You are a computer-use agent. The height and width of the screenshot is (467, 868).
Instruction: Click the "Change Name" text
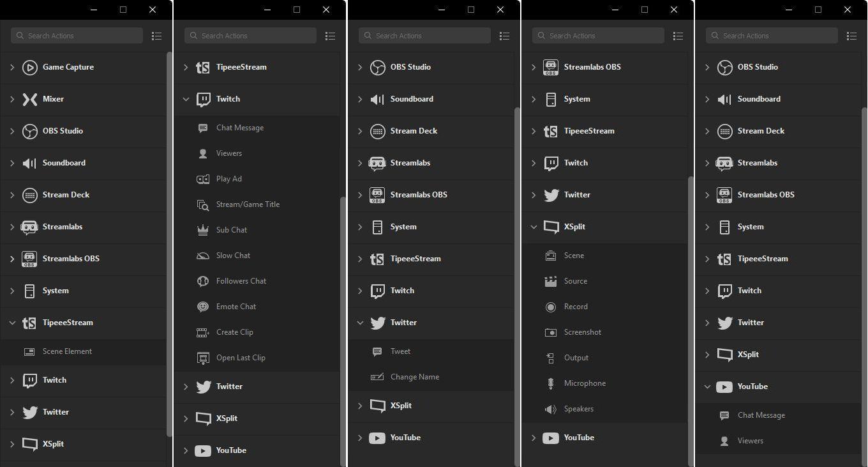pyautogui.click(x=415, y=377)
